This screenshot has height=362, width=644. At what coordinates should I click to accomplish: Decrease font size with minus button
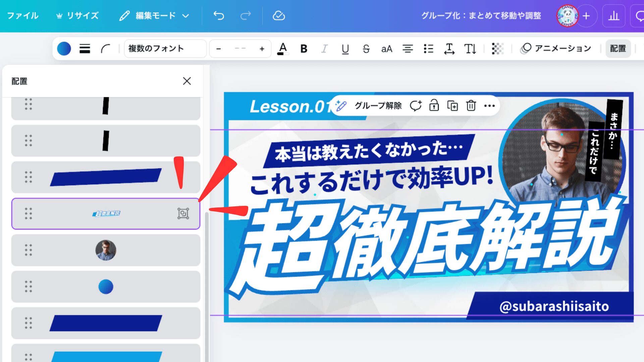tap(219, 49)
